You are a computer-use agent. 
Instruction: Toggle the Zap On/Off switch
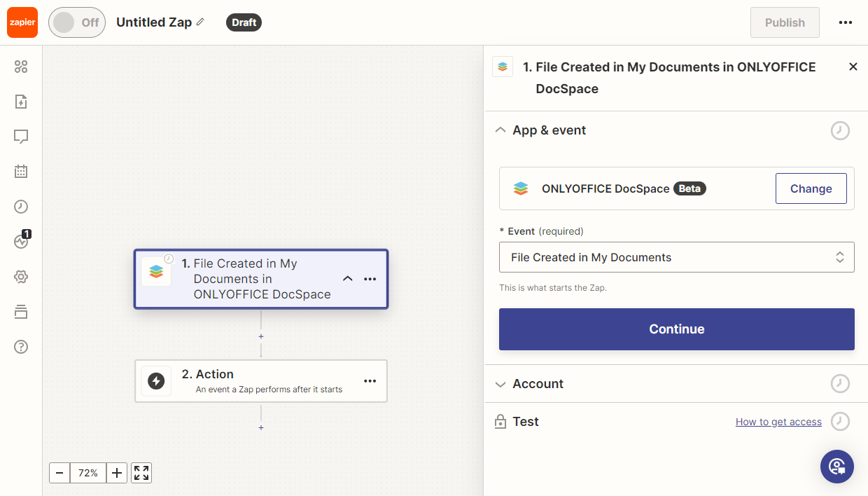76,22
